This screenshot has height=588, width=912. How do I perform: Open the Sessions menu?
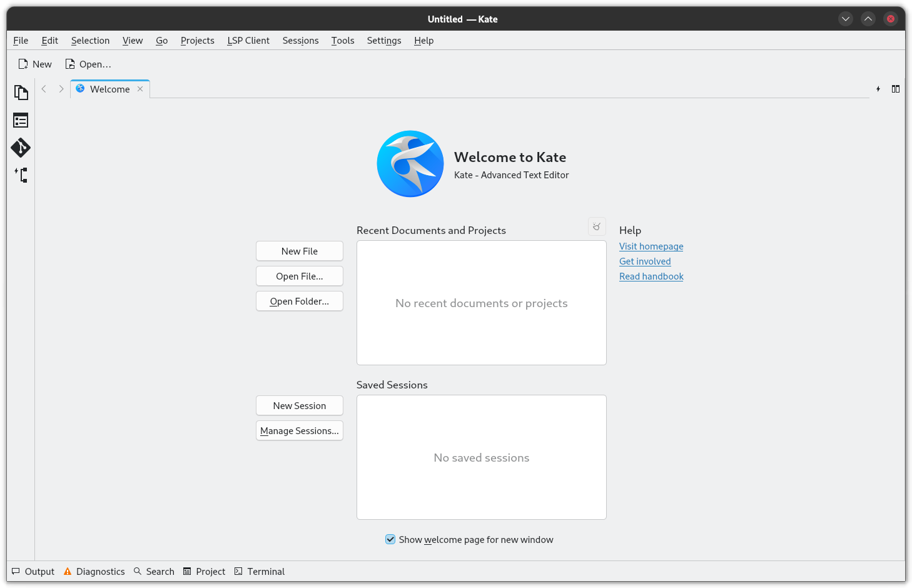click(x=300, y=41)
